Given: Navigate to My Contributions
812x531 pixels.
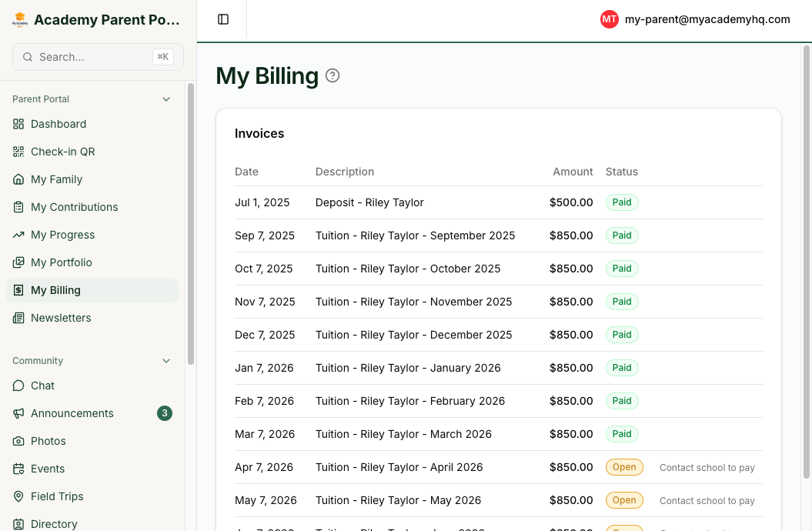Looking at the screenshot, I should pyautogui.click(x=92, y=207).
